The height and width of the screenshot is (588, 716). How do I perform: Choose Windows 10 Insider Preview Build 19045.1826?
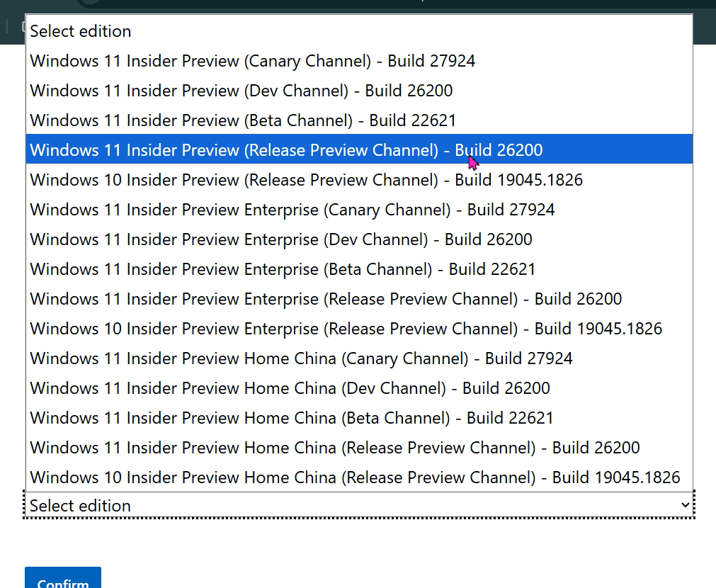point(306,180)
